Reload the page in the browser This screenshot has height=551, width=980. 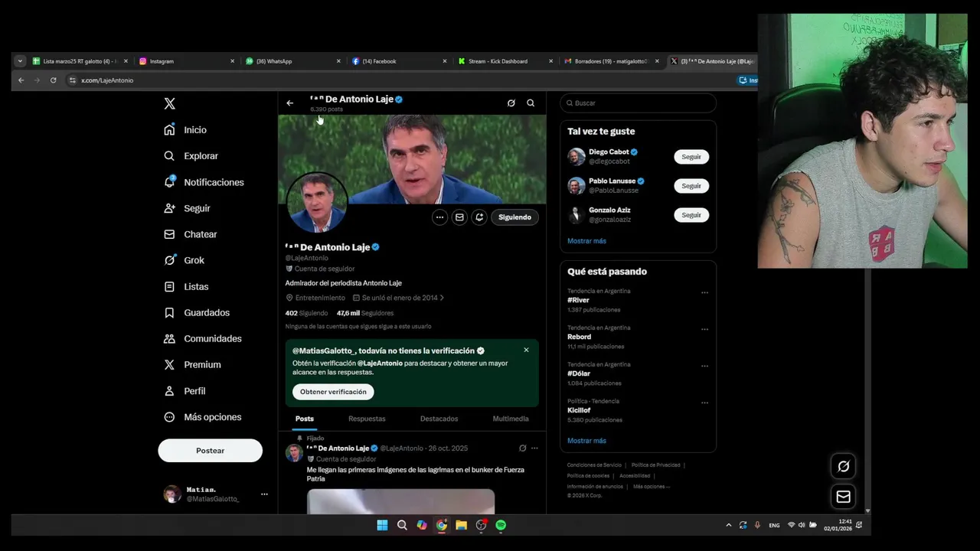(53, 80)
